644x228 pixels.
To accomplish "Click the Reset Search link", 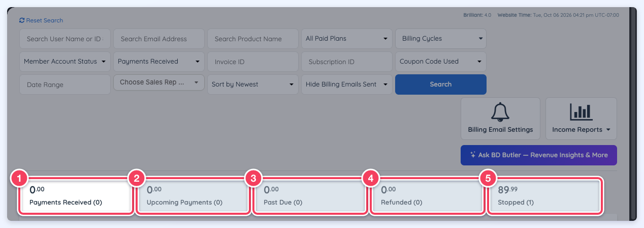I will coord(41,20).
